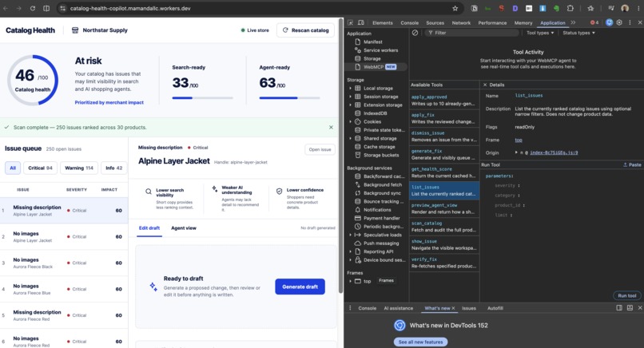Select the Edit draft tab
This screenshot has width=644, height=348.
[x=149, y=228]
